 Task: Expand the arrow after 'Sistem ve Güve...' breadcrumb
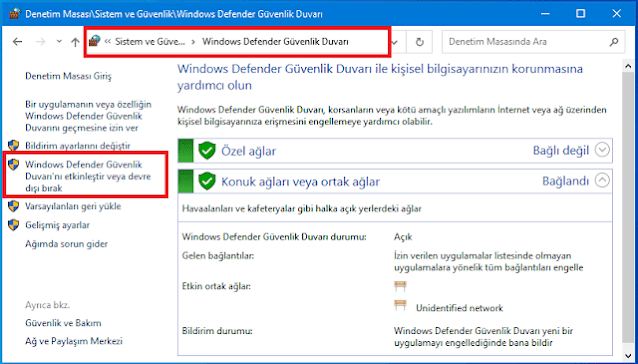coord(194,41)
